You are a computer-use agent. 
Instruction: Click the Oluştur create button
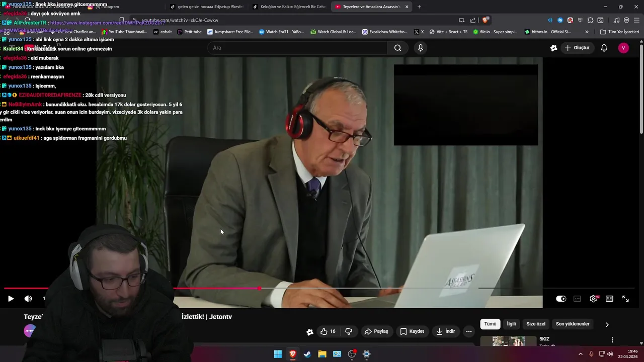tap(577, 48)
